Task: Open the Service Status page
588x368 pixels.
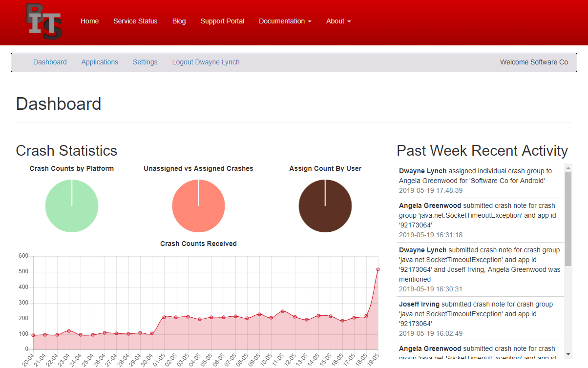Action: click(x=135, y=21)
